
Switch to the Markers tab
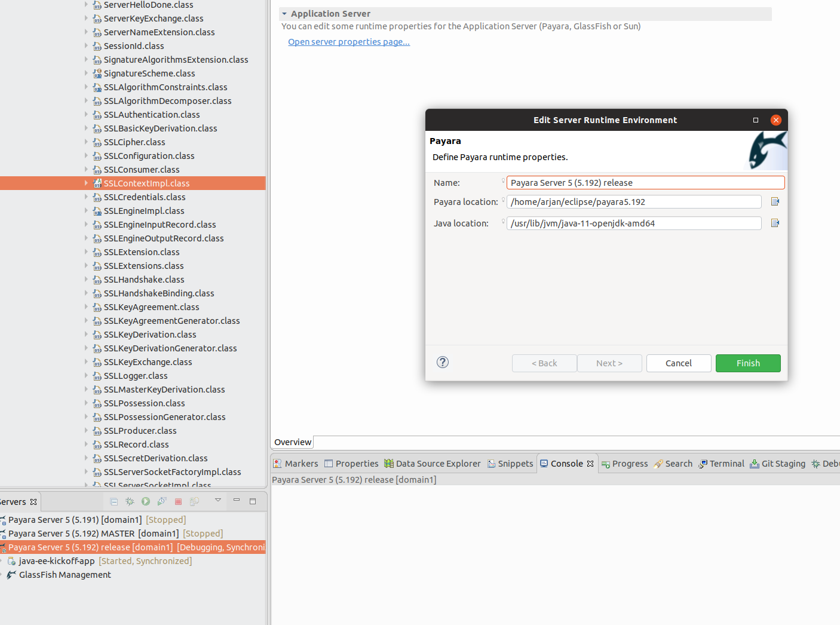click(296, 464)
